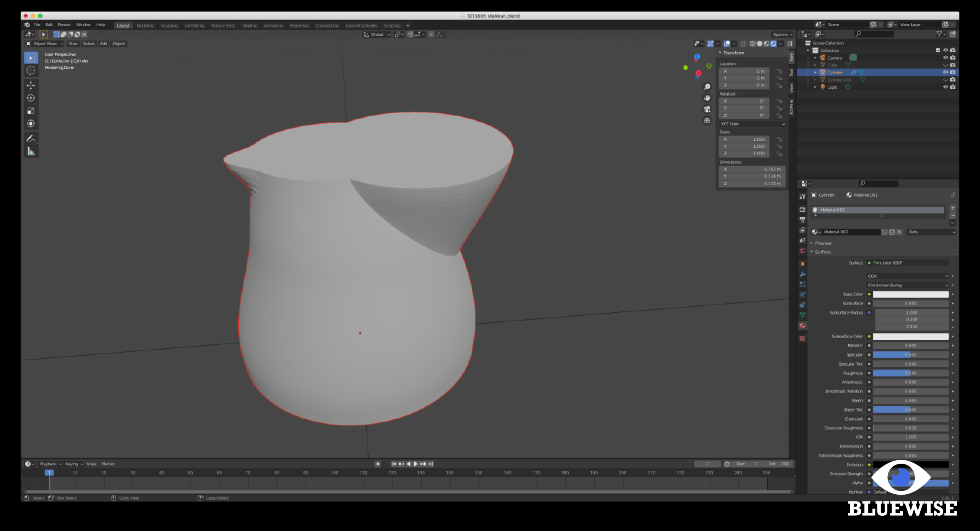The height and width of the screenshot is (531, 980).
Task: Toggle camera view icon in viewport
Action: pyautogui.click(x=707, y=109)
